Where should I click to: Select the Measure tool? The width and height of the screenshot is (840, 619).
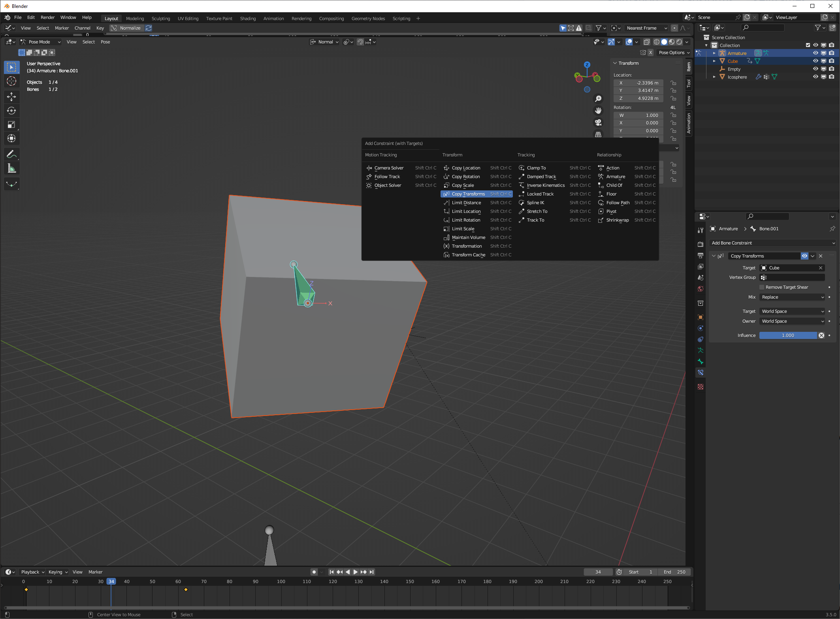[x=11, y=169]
